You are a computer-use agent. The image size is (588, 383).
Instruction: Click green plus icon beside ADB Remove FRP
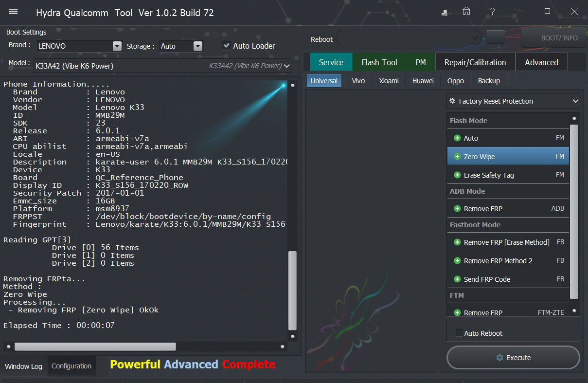(x=457, y=209)
